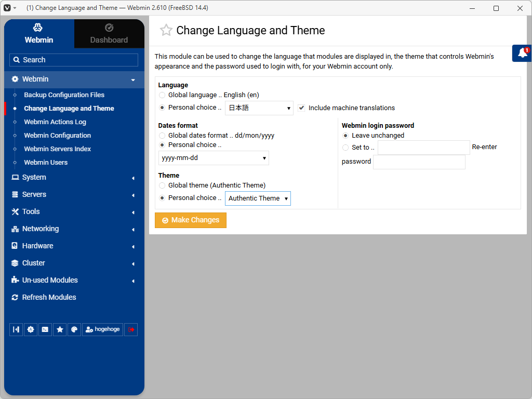Click the Cluster layers icon

coord(15,263)
